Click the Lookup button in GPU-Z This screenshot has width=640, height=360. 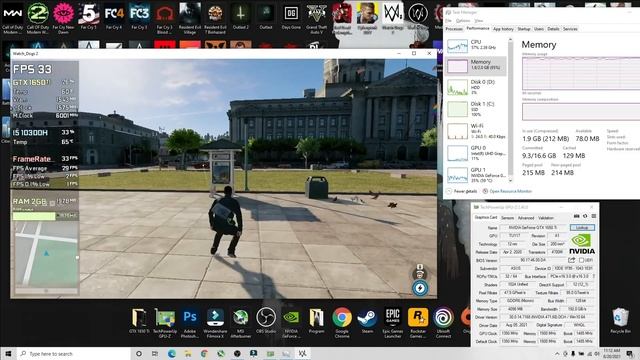pos(582,227)
